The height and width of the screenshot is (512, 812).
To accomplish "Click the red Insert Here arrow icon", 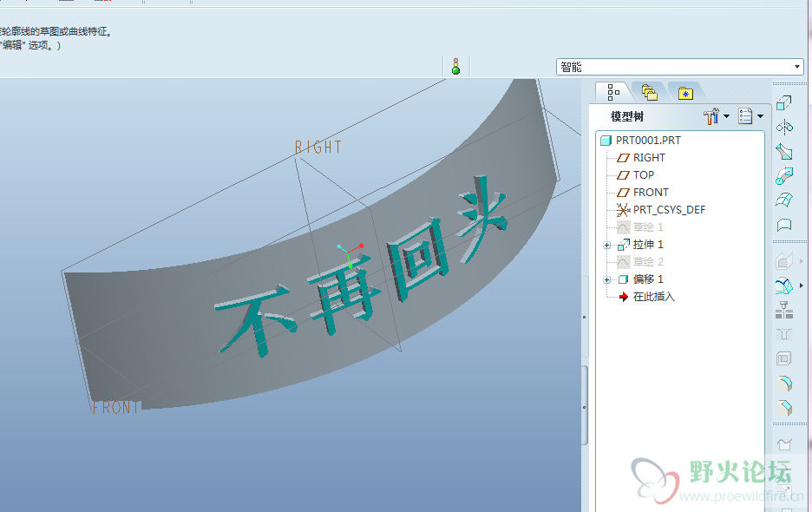I will click(x=624, y=297).
